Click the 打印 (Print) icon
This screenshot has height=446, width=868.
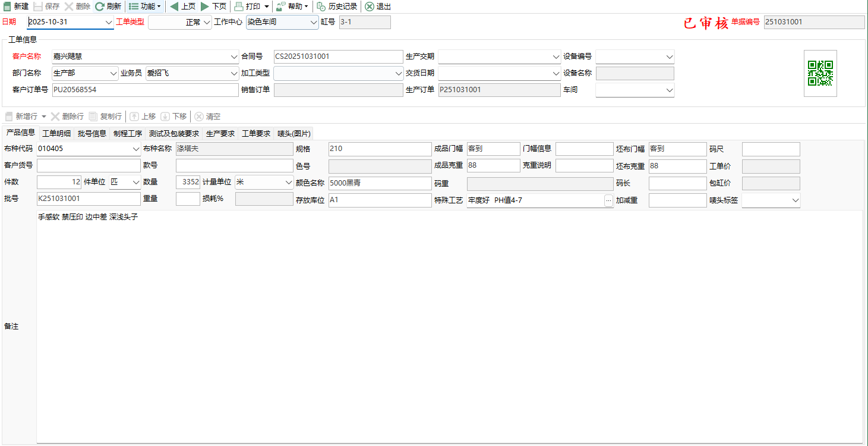click(239, 7)
